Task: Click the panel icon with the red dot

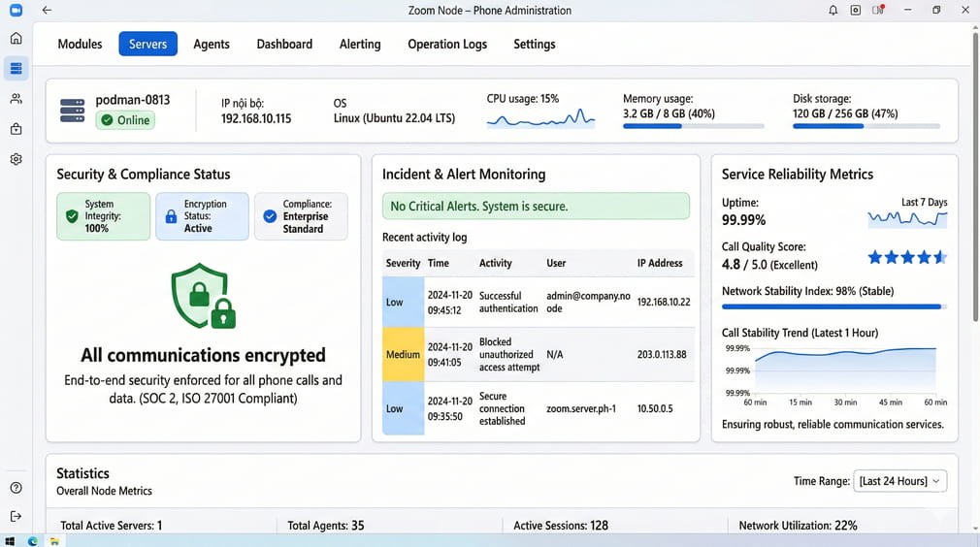Action: [x=878, y=11]
